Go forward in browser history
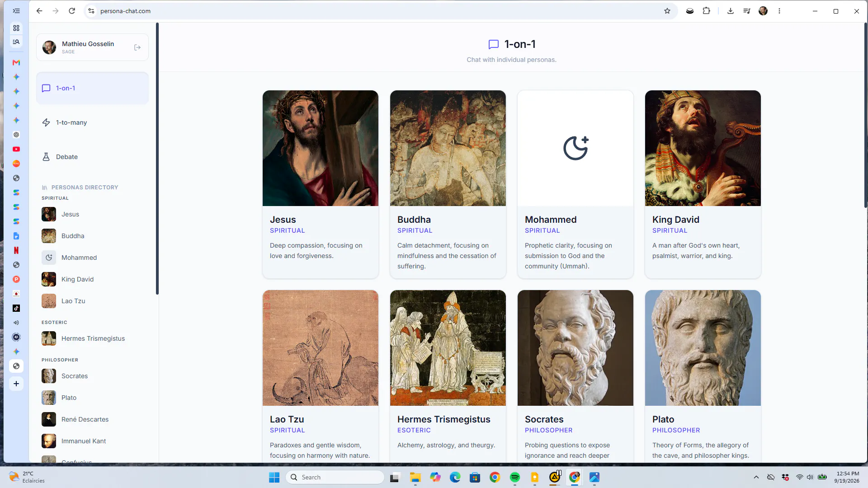This screenshot has height=488, width=868. pos(56,11)
